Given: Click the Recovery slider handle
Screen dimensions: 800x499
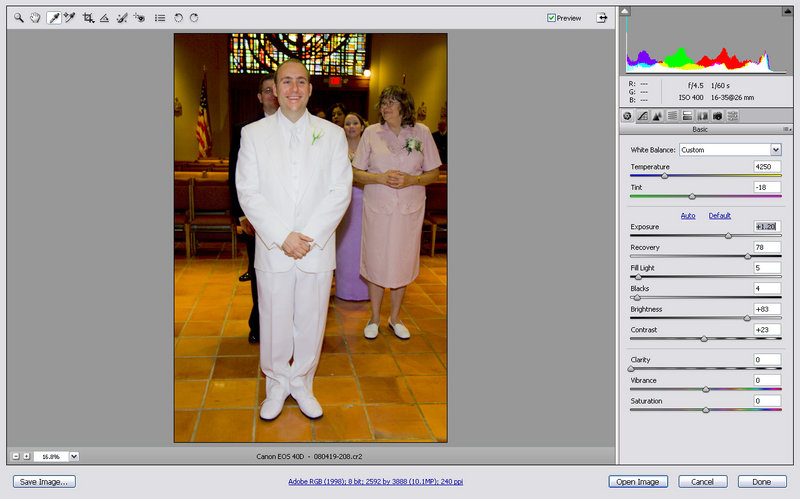Looking at the screenshot, I should point(747,256).
